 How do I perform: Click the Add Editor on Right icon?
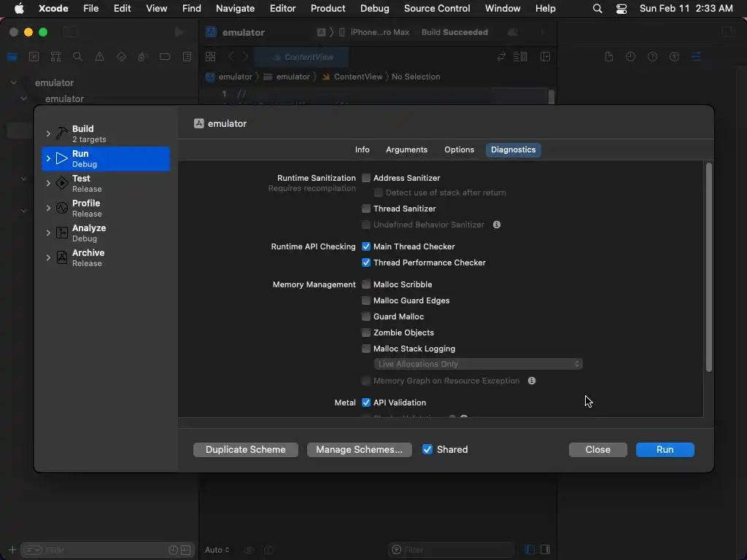545,57
